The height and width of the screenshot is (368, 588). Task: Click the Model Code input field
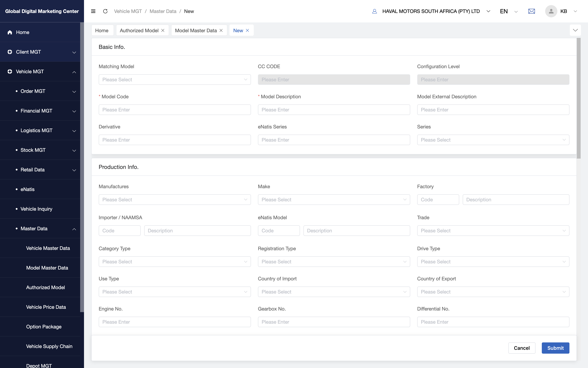click(175, 110)
